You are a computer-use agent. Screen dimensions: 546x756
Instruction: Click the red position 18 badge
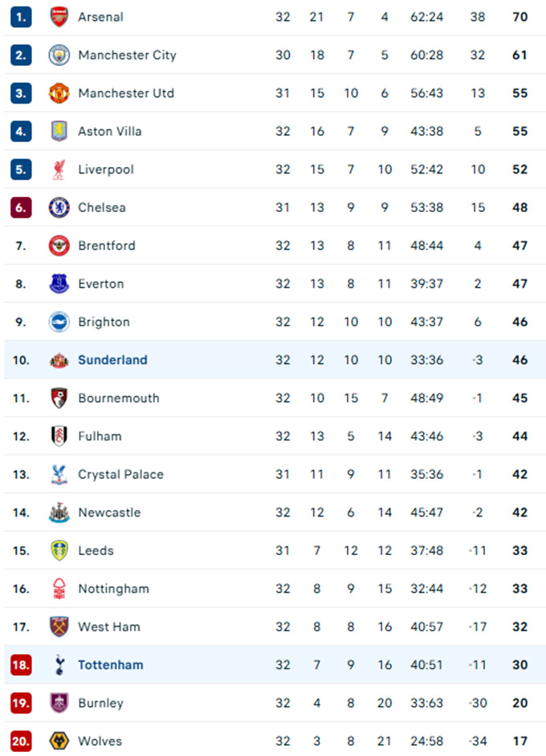(21, 664)
